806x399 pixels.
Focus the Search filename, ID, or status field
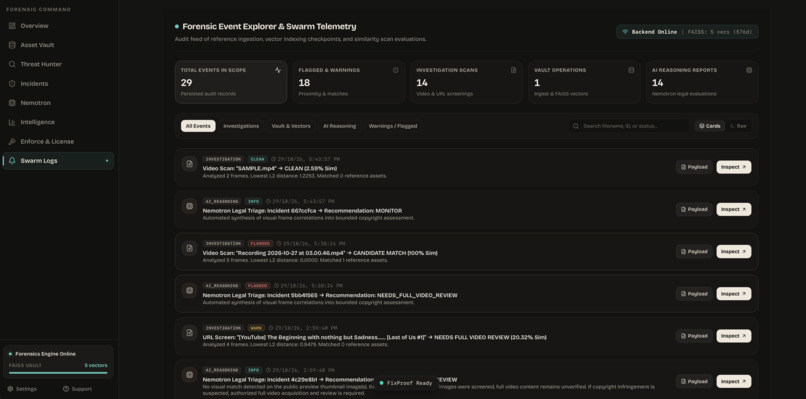tap(629, 126)
